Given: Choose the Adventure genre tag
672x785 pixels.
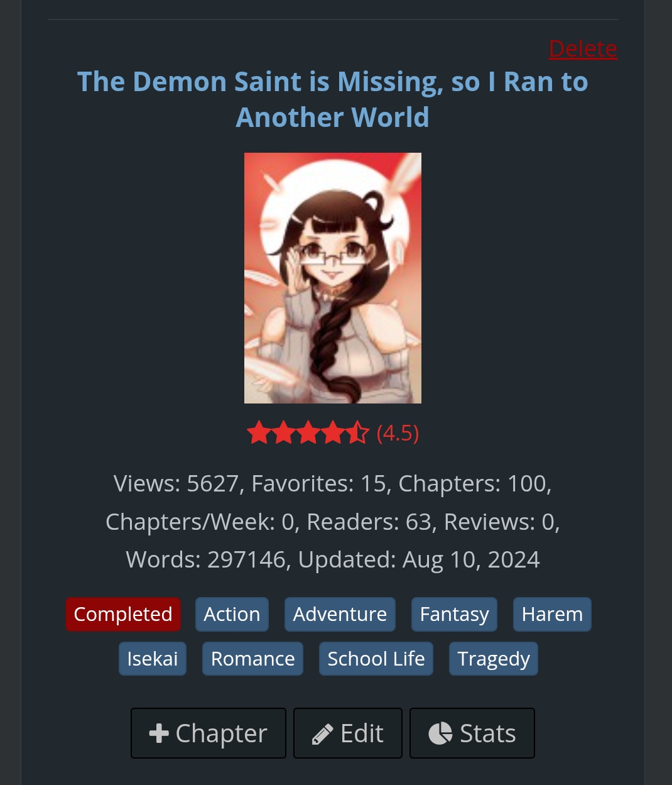Looking at the screenshot, I should (x=340, y=614).
